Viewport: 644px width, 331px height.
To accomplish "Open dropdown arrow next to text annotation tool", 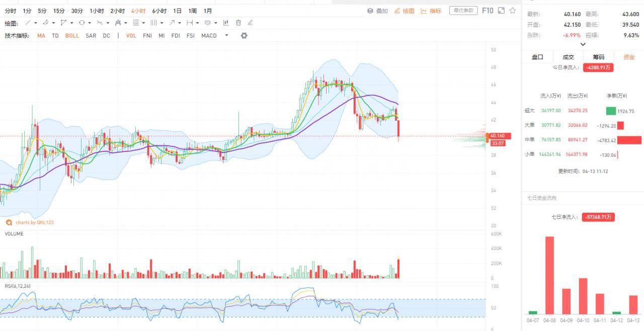I will pos(216,23).
